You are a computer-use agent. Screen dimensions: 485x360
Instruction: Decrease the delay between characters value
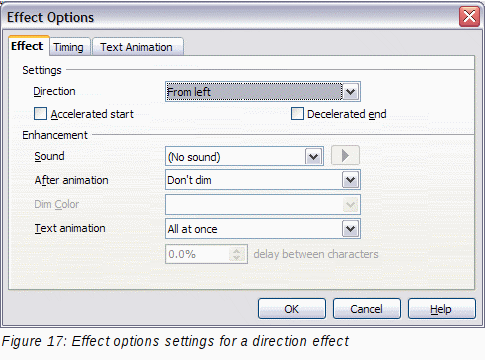[x=237, y=258]
